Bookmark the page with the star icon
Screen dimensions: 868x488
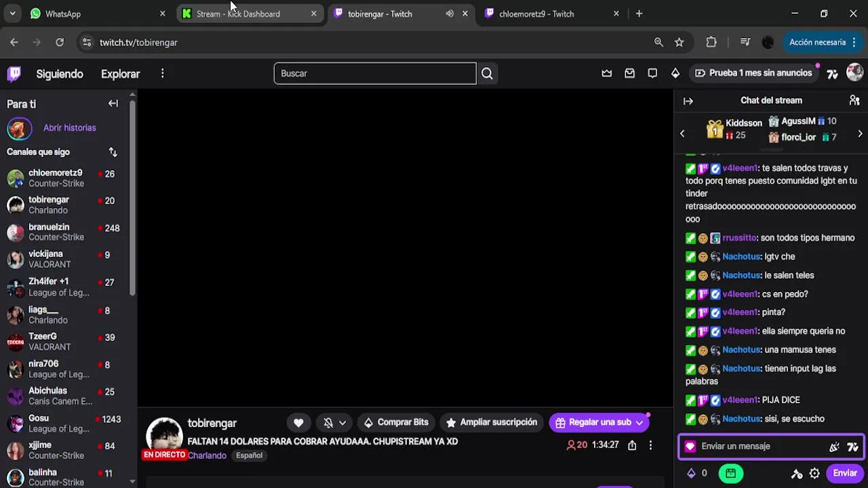click(x=679, y=42)
